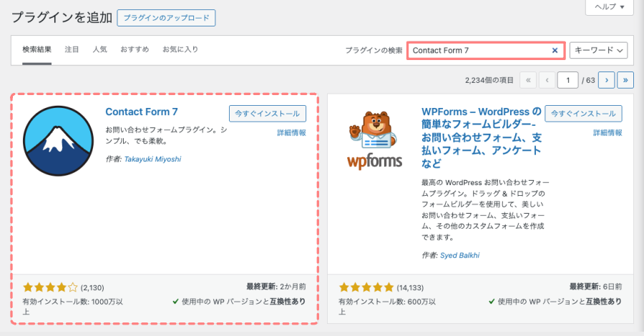644x336 pixels.
Task: Jump to last results page arrow
Action: click(x=625, y=80)
